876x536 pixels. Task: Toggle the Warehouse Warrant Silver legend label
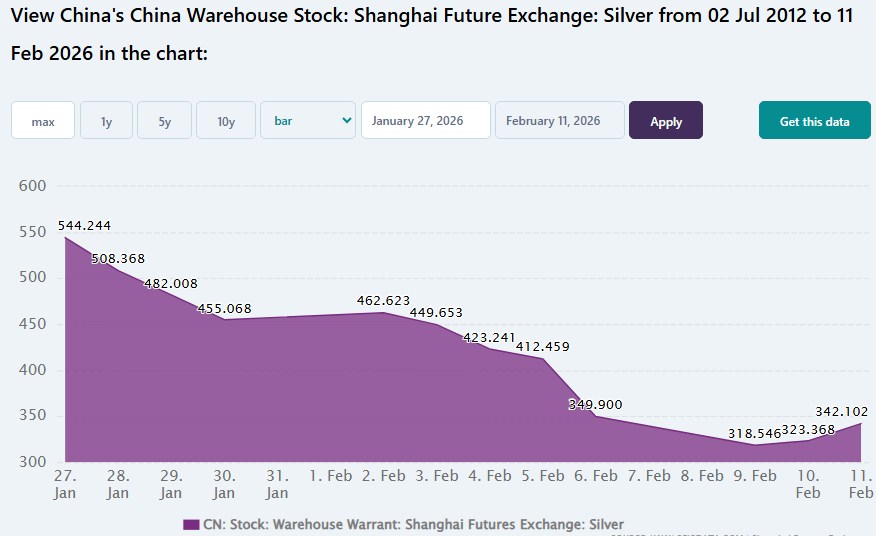(x=413, y=524)
